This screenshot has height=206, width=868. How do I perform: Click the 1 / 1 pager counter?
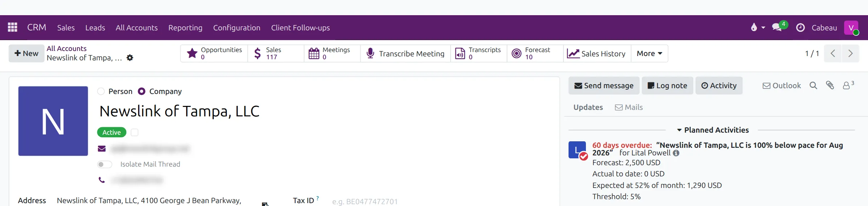coord(812,53)
